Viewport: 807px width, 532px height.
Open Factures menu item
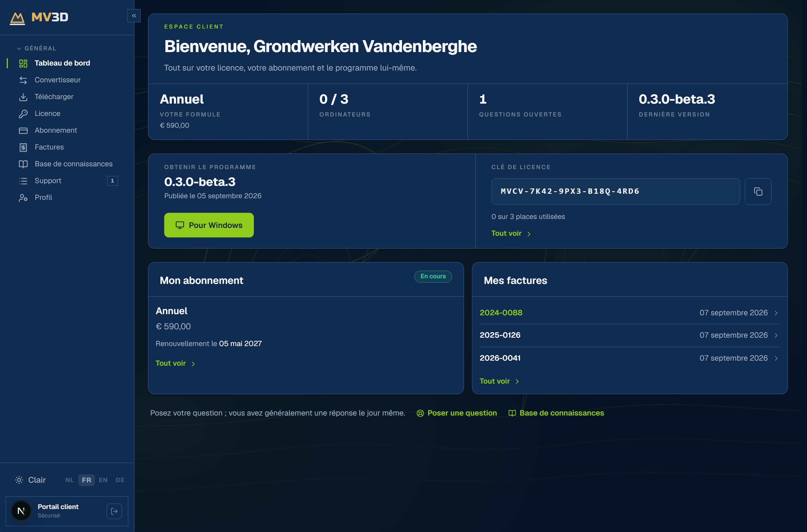click(x=67, y=147)
